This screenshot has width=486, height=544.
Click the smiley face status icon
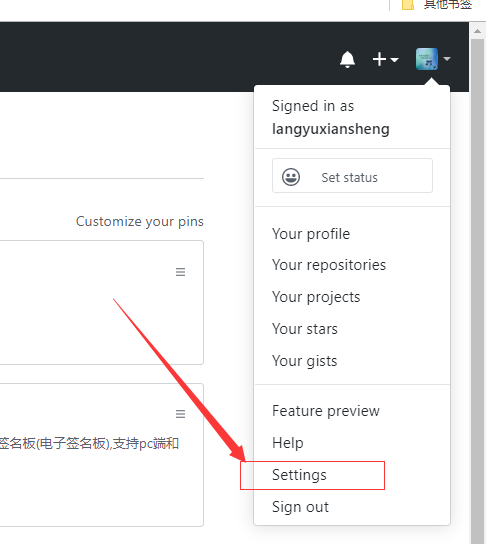291,177
